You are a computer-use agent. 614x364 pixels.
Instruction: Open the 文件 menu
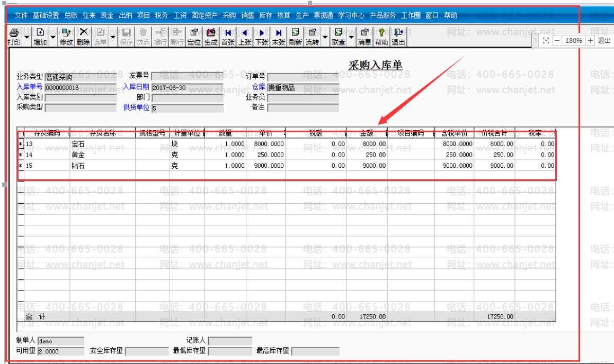tap(21, 15)
